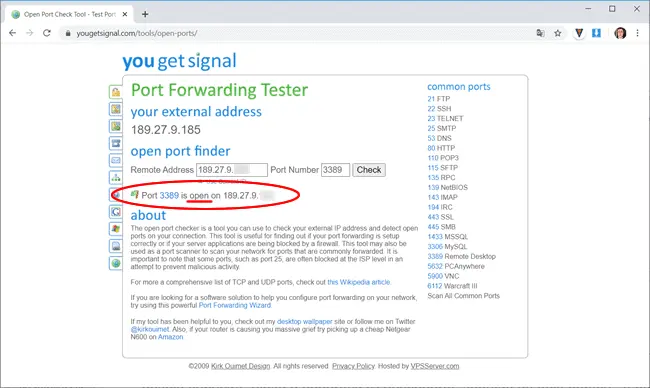This screenshot has width=650, height=388.
Task: Open the V extension icon
Action: (579, 33)
